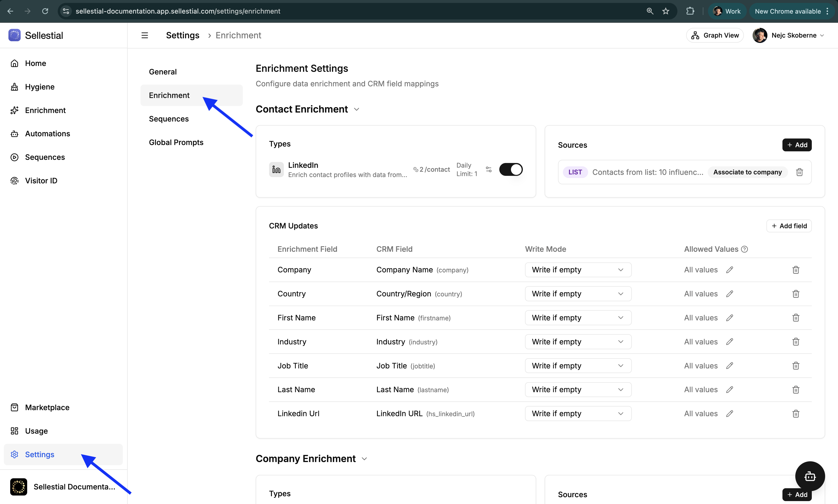Collapse the Company Enrichment section
This screenshot has width=838, height=504.
(364, 459)
